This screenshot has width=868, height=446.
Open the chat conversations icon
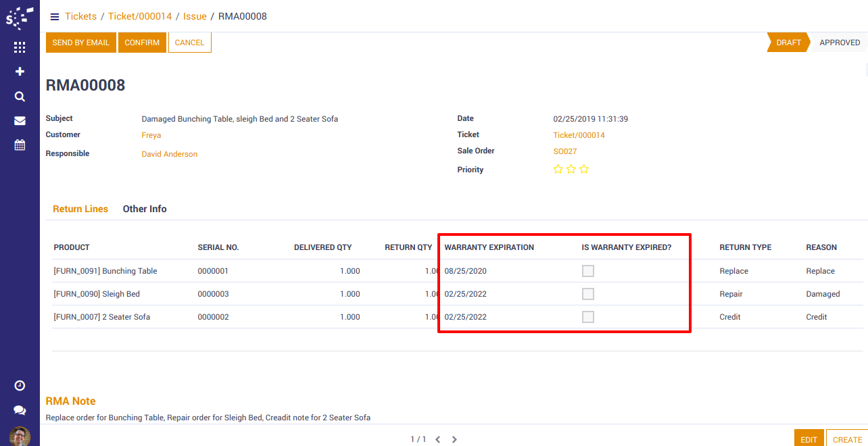click(20, 410)
